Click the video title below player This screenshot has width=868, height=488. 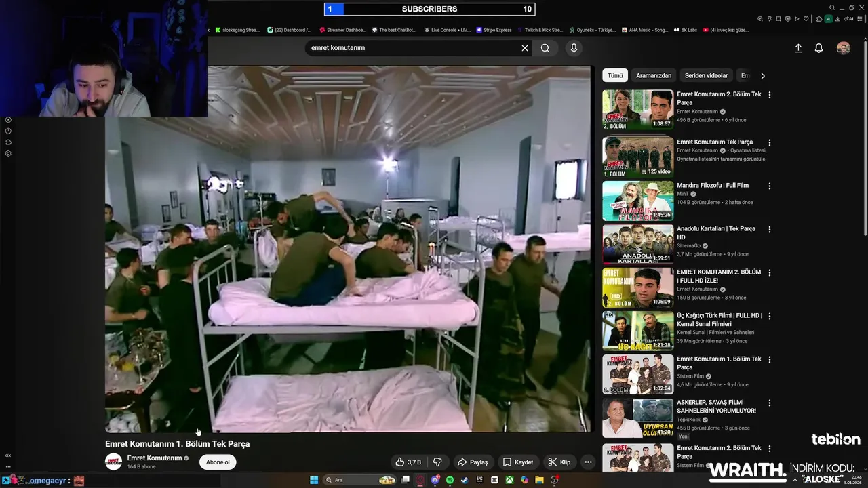[177, 444]
